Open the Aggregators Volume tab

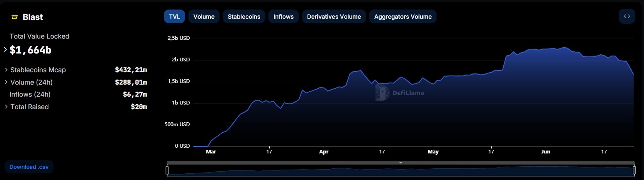tap(403, 17)
